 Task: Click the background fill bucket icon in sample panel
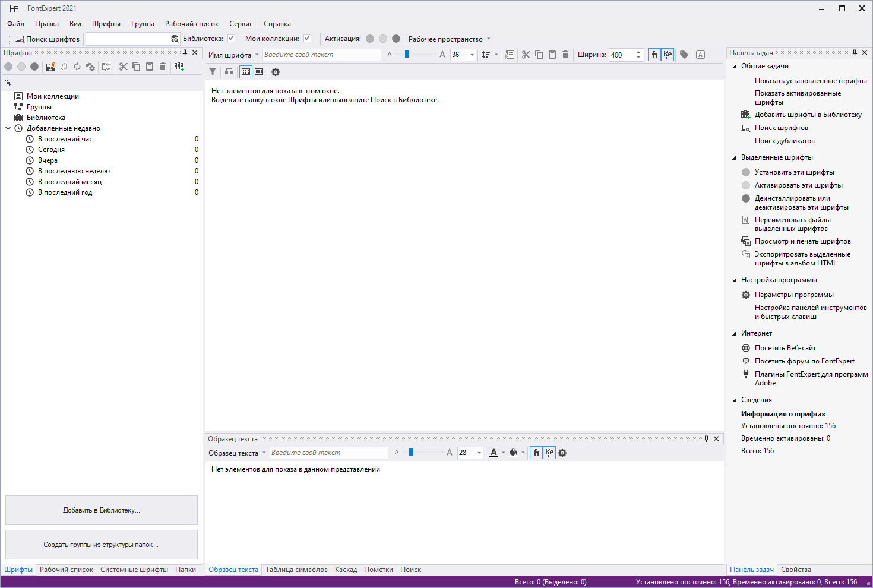513,453
